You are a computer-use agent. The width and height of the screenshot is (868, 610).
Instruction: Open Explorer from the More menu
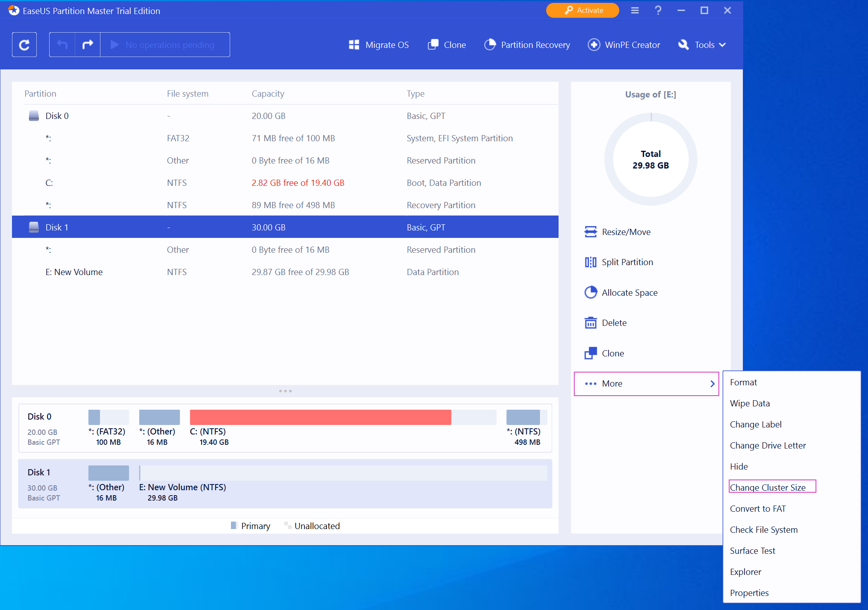[745, 572]
